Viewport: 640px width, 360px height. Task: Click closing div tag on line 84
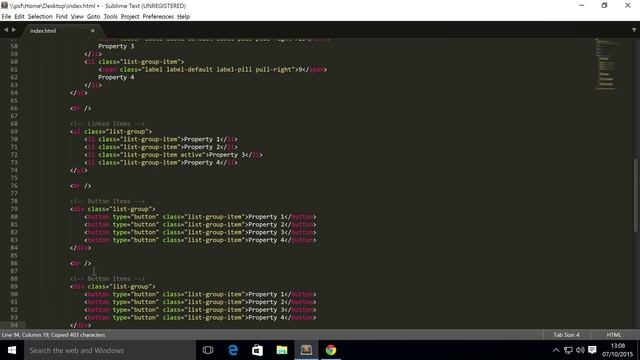click(80, 248)
